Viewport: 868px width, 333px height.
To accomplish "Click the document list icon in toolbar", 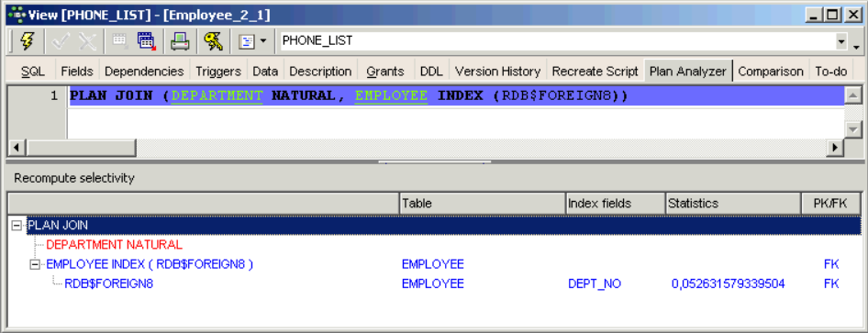I will (246, 41).
